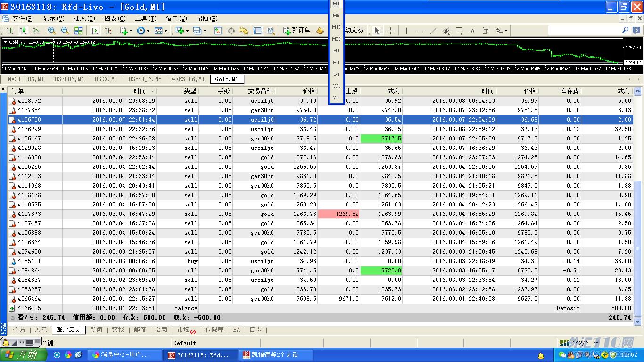Image resolution: width=644 pixels, height=362 pixels.
Task: Expand the arrows objects dropdown arrow
Action: [x=506, y=31]
